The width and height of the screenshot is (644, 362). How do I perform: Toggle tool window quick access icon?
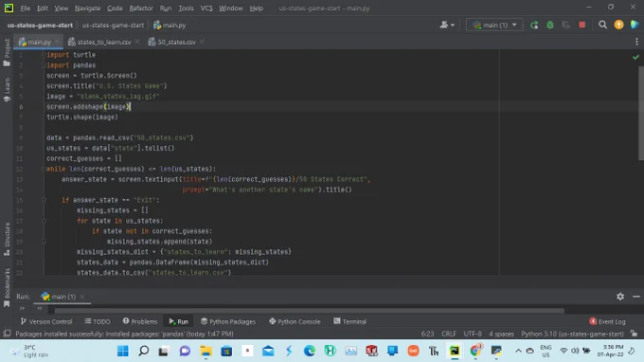click(x=7, y=334)
